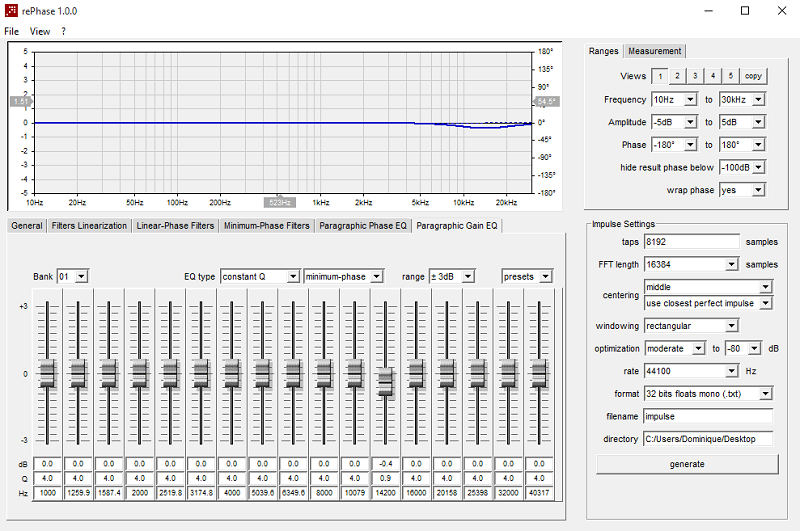800x531 pixels.
Task: Open the Bank 01 dropdown
Action: 73,276
